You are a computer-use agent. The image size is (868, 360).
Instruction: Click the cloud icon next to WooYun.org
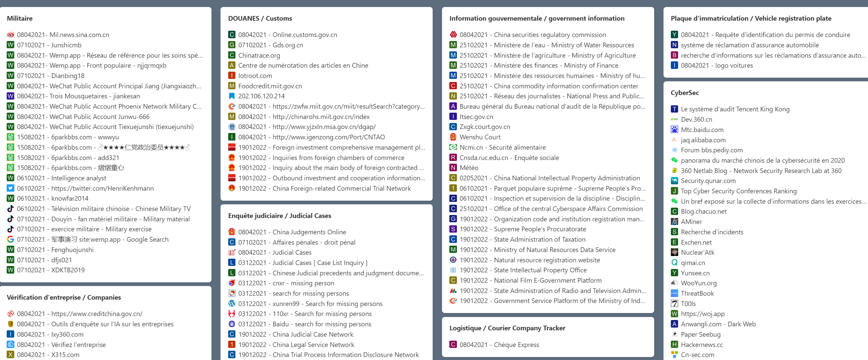coord(674,283)
